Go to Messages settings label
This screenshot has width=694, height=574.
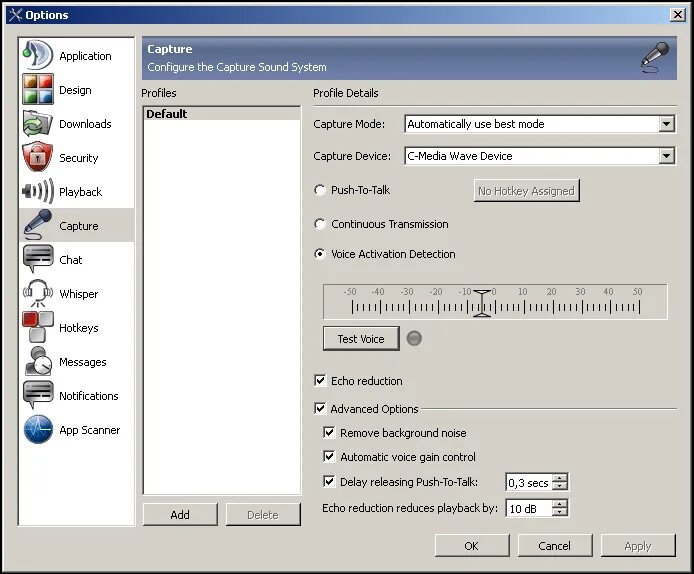pos(83,362)
